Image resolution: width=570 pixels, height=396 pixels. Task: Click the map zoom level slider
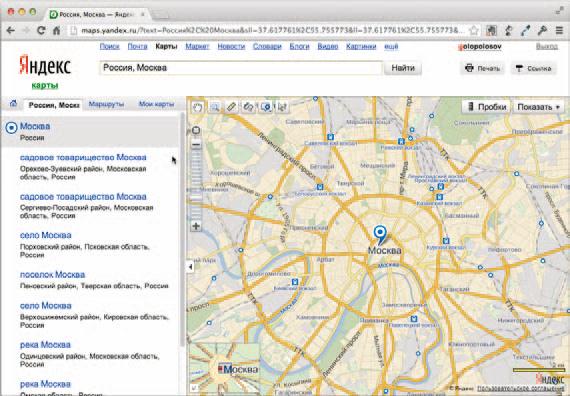pyautogui.click(x=196, y=185)
